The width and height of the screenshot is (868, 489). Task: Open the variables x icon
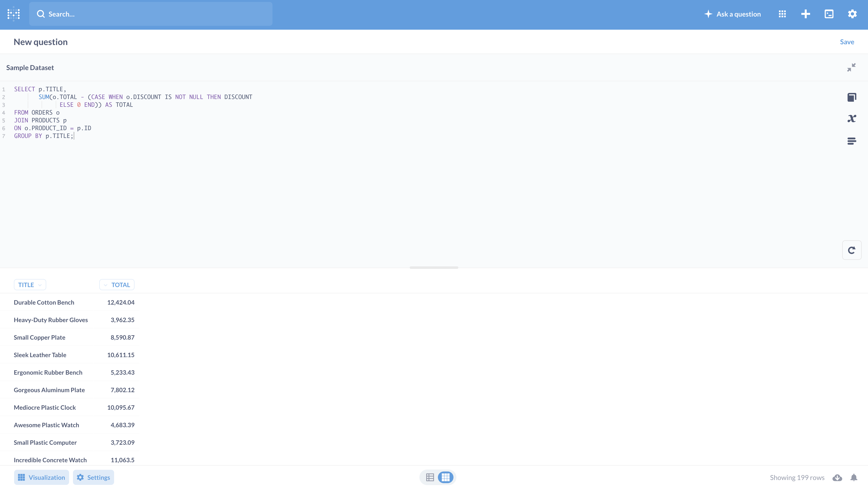point(851,119)
